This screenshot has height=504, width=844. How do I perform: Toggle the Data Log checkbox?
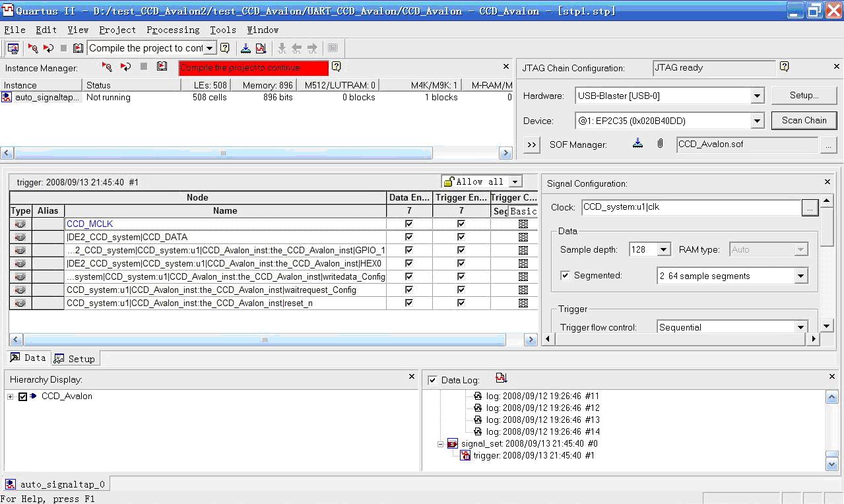point(432,380)
